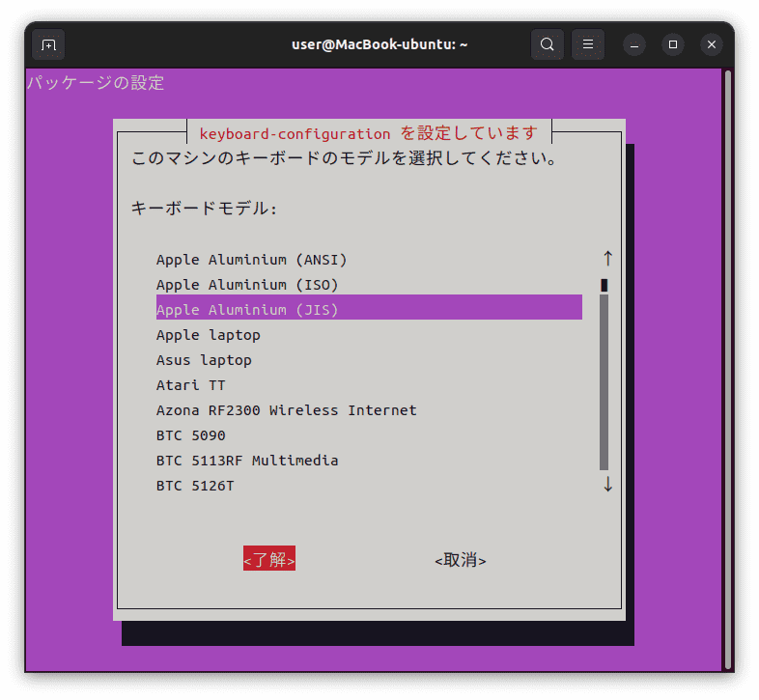
Task: Choose Asus laptop from the list
Action: 369,360
